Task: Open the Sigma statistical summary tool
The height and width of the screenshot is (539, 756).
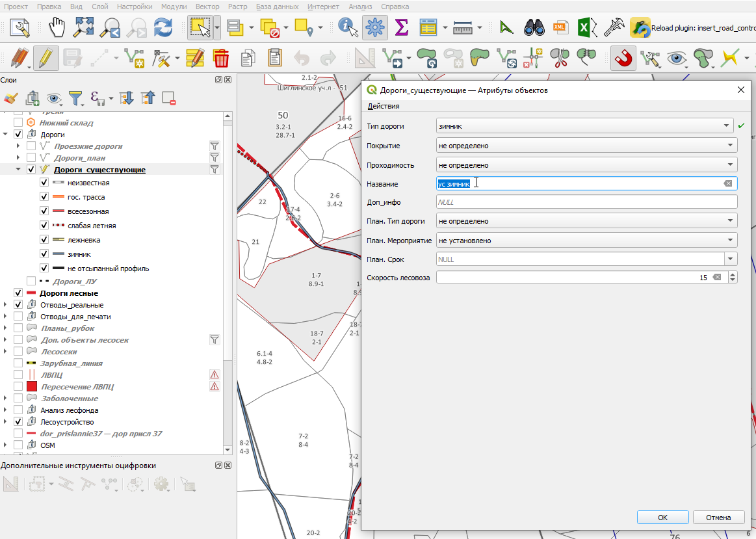Action: click(401, 27)
